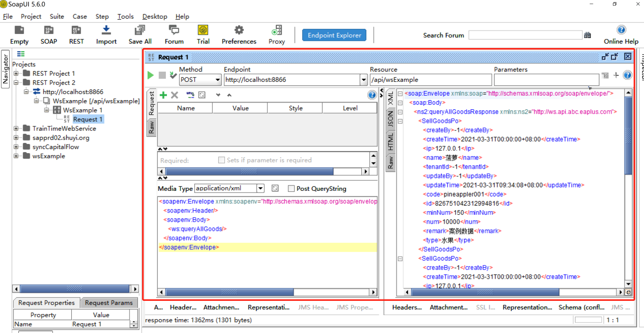Screen dimensions: 644x333
Task: Open the response Representation... bottom tab
Action: (527, 307)
